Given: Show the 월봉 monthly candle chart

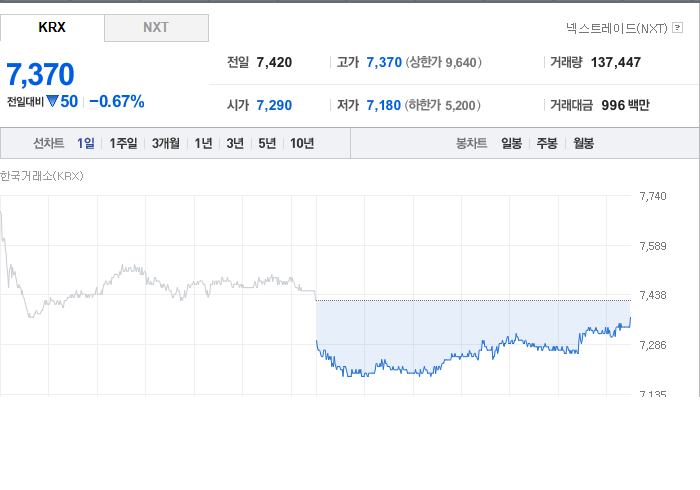Looking at the screenshot, I should (x=583, y=143).
